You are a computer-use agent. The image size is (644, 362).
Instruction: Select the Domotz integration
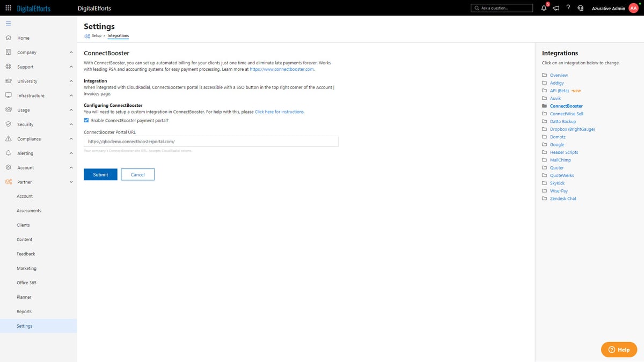tap(558, 137)
